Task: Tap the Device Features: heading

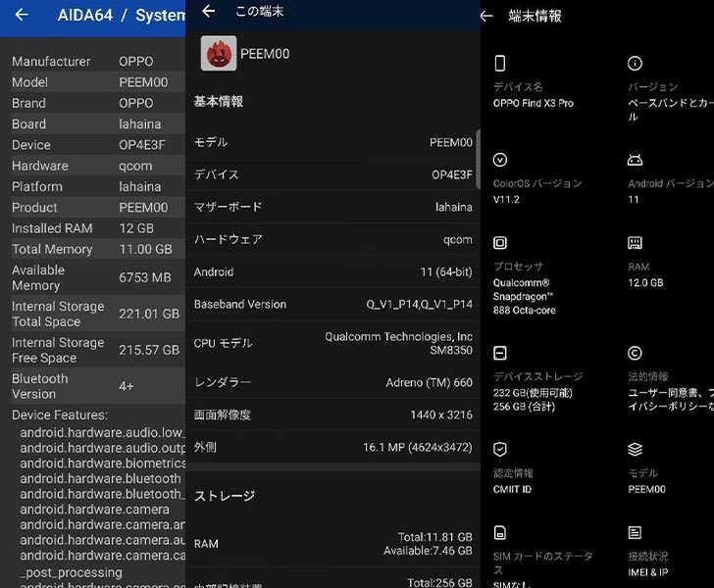Action: tap(60, 416)
